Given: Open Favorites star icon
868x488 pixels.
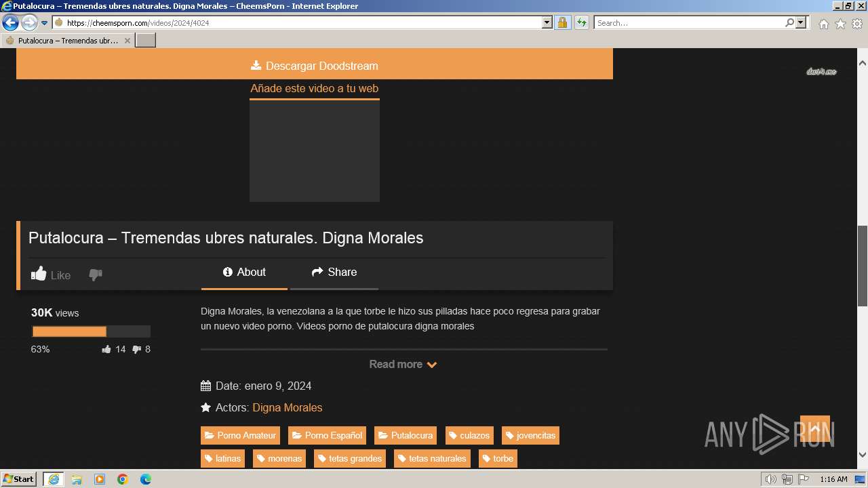Looking at the screenshot, I should 840,24.
